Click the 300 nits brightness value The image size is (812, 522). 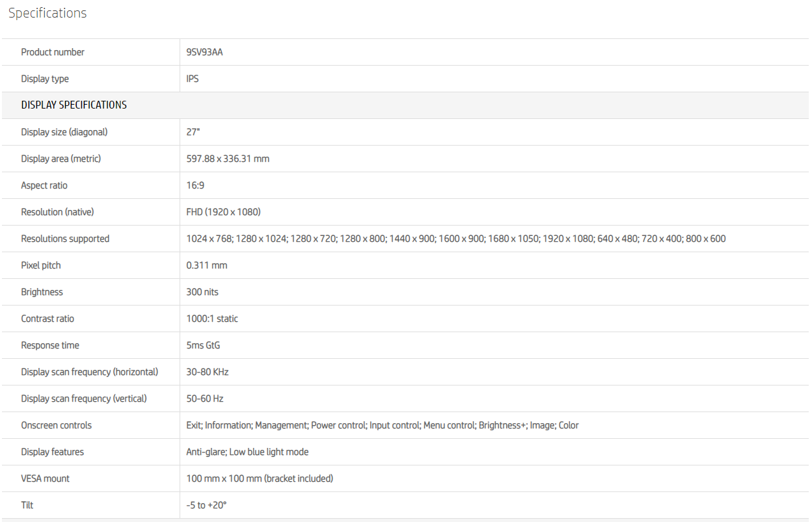tap(202, 292)
